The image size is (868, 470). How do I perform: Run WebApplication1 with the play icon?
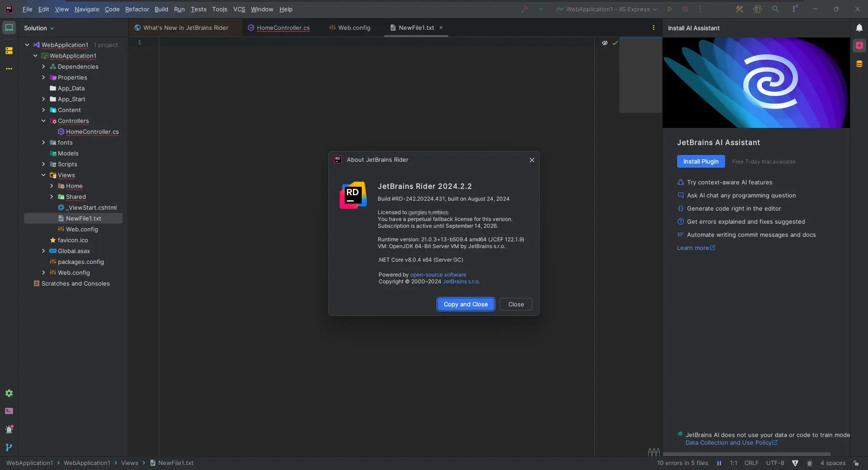click(x=669, y=9)
